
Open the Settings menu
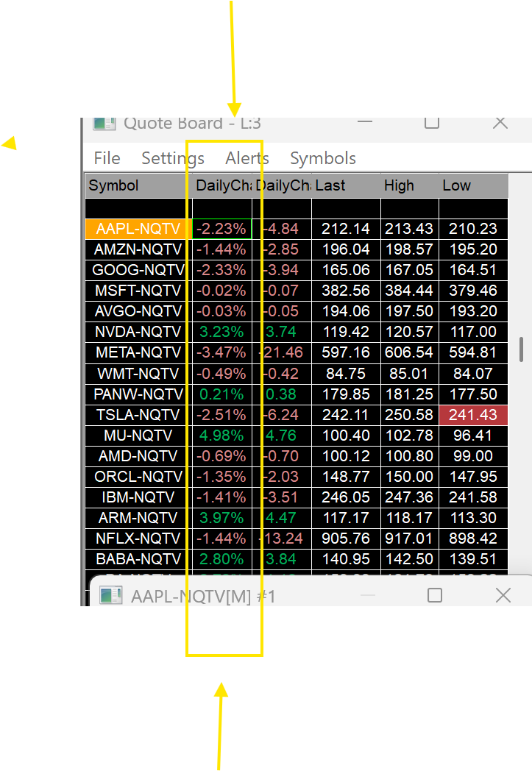(173, 158)
